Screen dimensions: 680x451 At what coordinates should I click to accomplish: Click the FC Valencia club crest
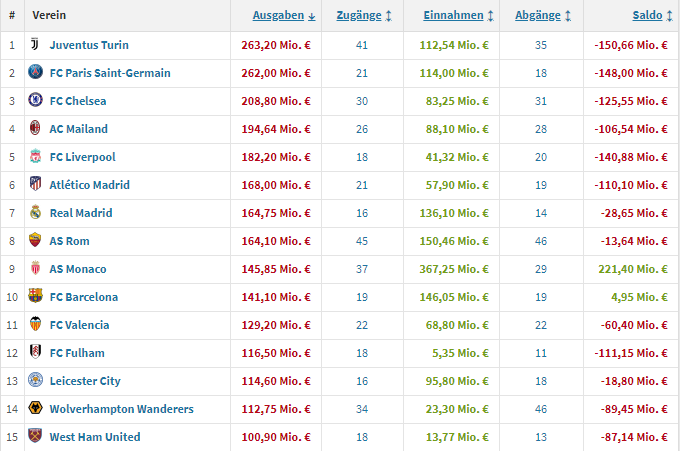click(35, 324)
